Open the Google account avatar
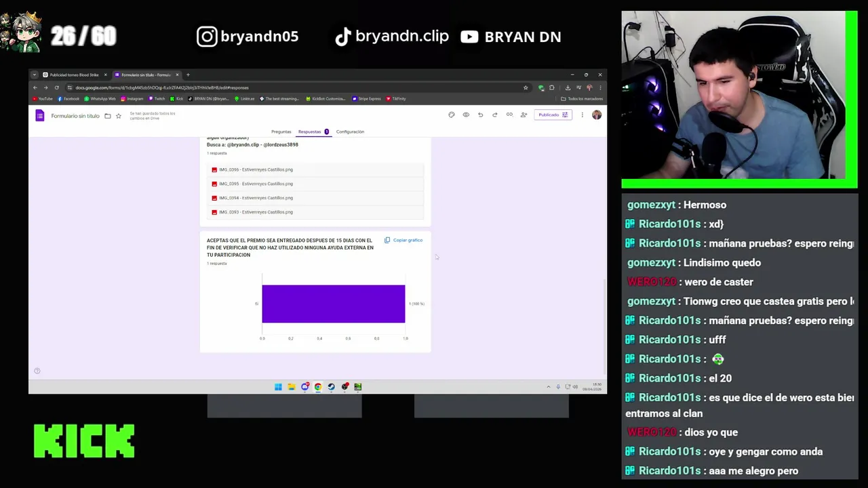The image size is (868, 488). click(x=597, y=115)
